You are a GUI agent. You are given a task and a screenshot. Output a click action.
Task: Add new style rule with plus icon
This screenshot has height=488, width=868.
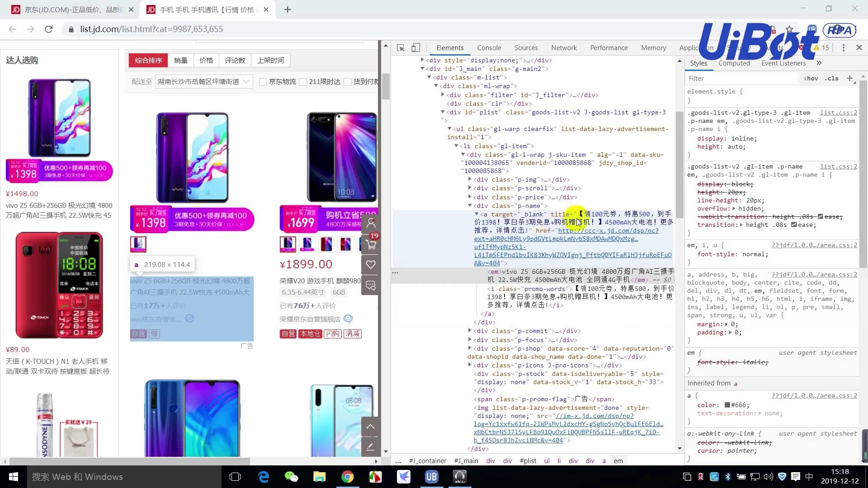click(849, 78)
